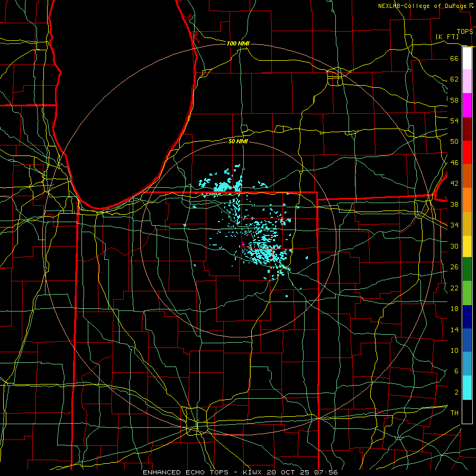This screenshot has height=476, width=476.
Task: Click the gold swatch between 34 and 38
Action: (467, 224)
